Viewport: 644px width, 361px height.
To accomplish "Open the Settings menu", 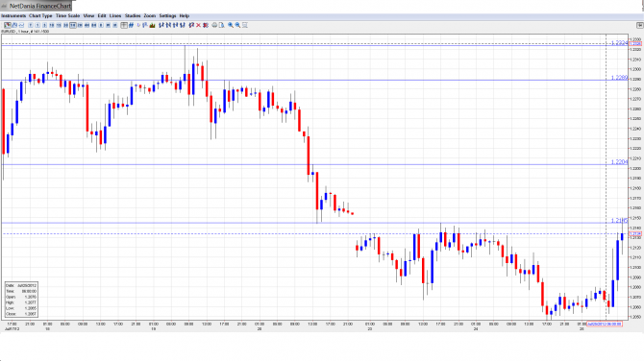I will 167,16.
